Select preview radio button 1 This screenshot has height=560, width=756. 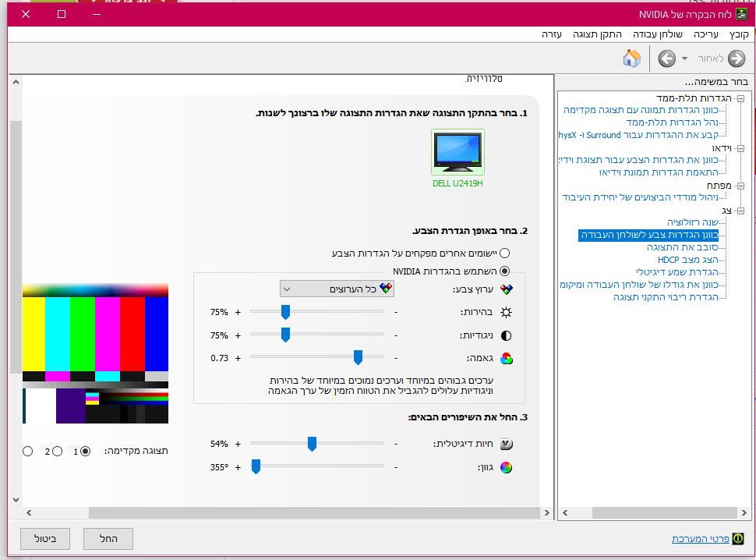85,452
